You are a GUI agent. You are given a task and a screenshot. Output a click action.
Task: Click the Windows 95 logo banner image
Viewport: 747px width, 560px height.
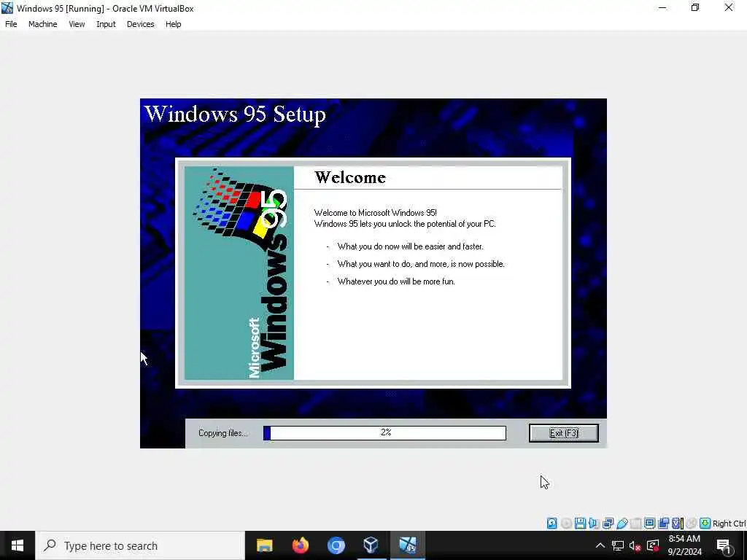pyautogui.click(x=239, y=273)
